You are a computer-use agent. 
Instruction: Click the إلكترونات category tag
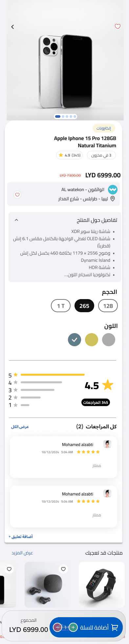(x=104, y=128)
